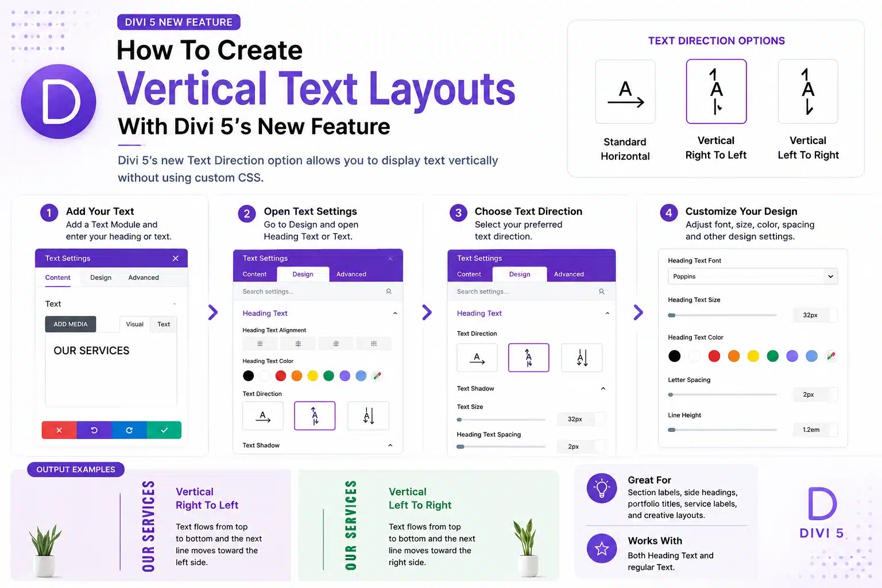The image size is (882, 588).
Task: Pick highlighted vertical direction in step 3 panel
Action: [x=529, y=358]
